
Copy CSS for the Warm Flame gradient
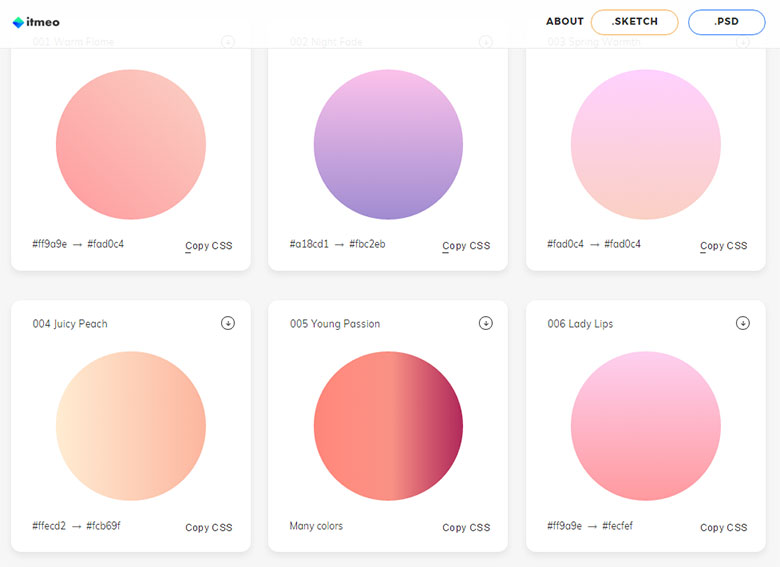[209, 246]
